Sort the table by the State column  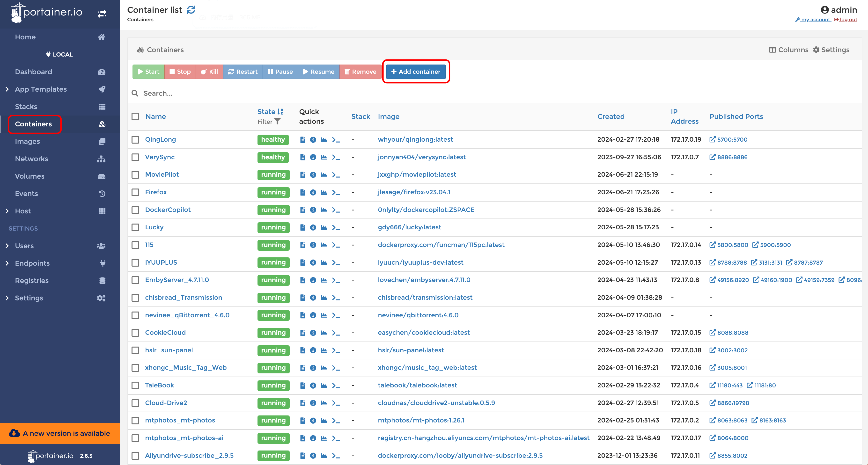(270, 112)
